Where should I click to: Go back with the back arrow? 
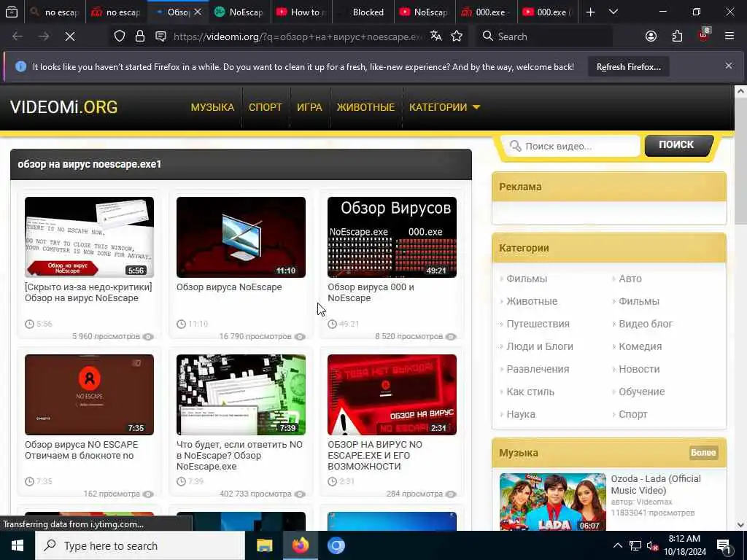coord(18,36)
